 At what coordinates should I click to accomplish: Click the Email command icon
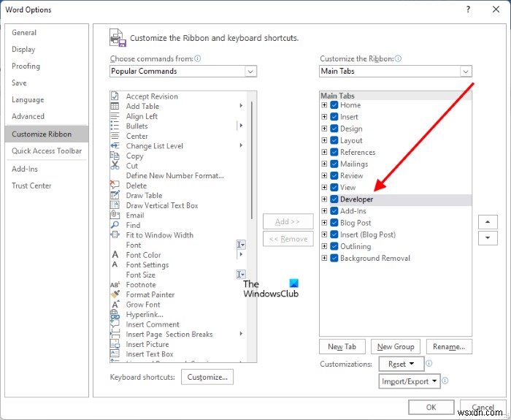point(115,215)
